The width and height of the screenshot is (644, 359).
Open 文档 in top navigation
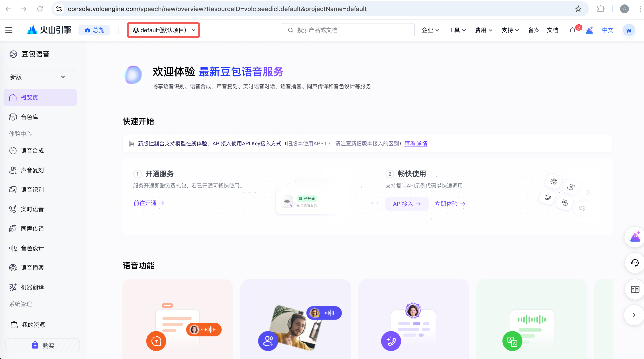coord(552,30)
